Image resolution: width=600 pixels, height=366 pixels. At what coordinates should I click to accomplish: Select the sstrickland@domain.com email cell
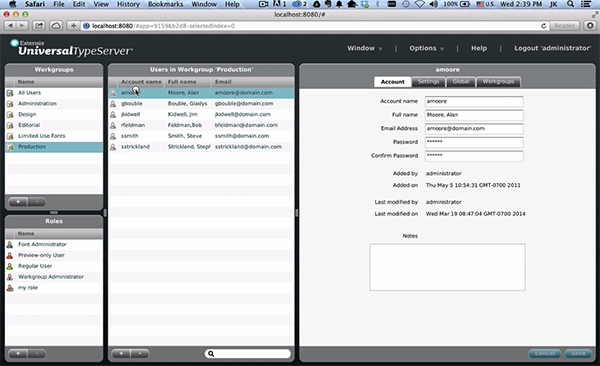tap(248, 147)
